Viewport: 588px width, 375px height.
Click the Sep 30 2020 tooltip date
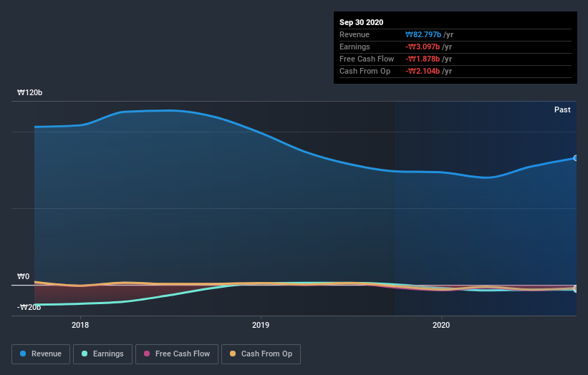point(361,22)
